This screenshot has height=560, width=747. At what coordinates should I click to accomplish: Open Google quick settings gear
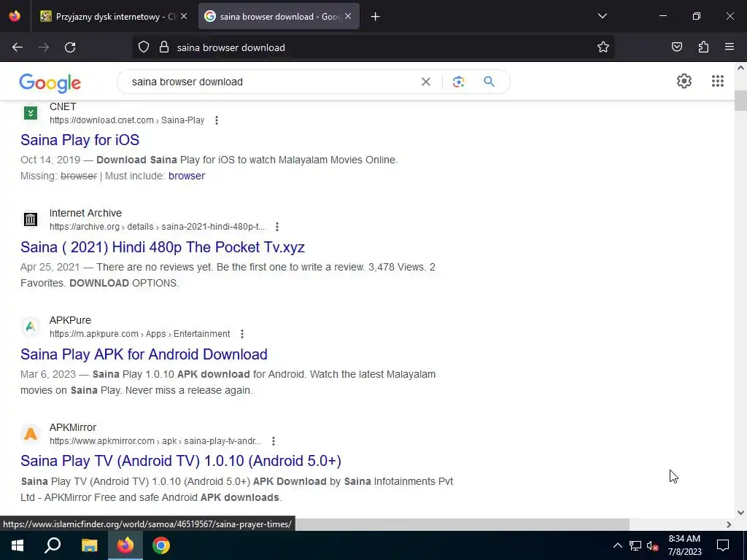684,82
